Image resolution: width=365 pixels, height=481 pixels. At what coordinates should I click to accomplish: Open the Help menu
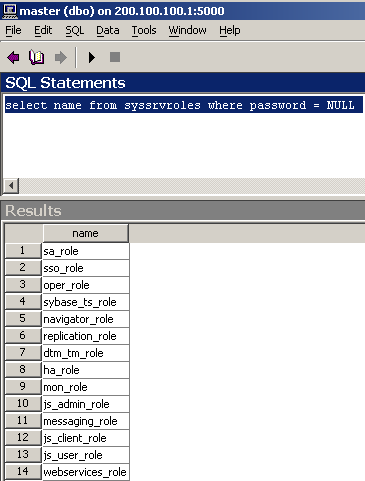(x=230, y=30)
